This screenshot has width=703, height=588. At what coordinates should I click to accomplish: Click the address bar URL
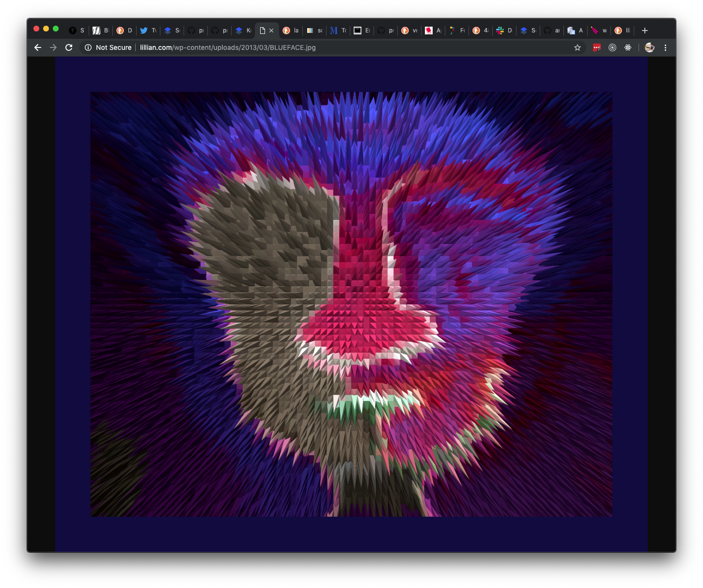click(228, 47)
